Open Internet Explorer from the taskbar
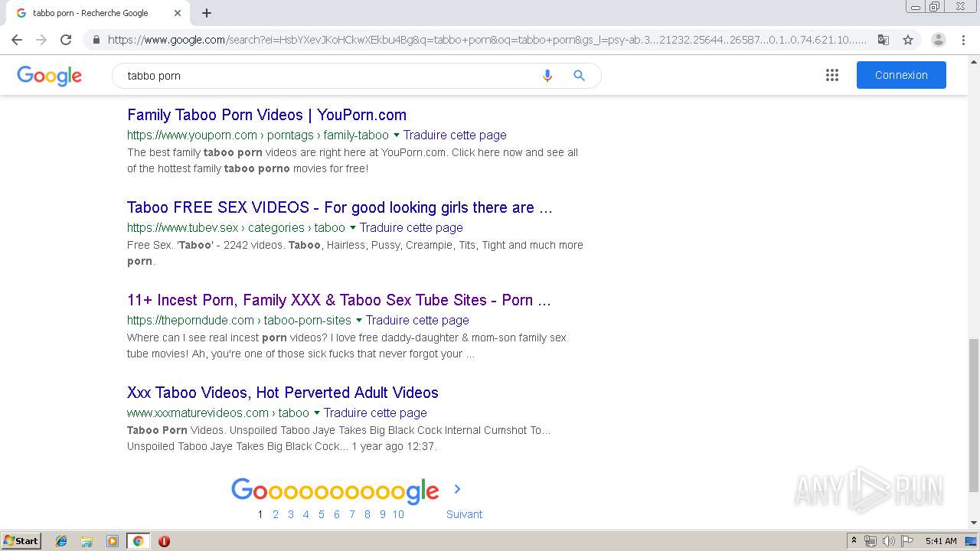Viewport: 980px width, 551px height. (61, 541)
